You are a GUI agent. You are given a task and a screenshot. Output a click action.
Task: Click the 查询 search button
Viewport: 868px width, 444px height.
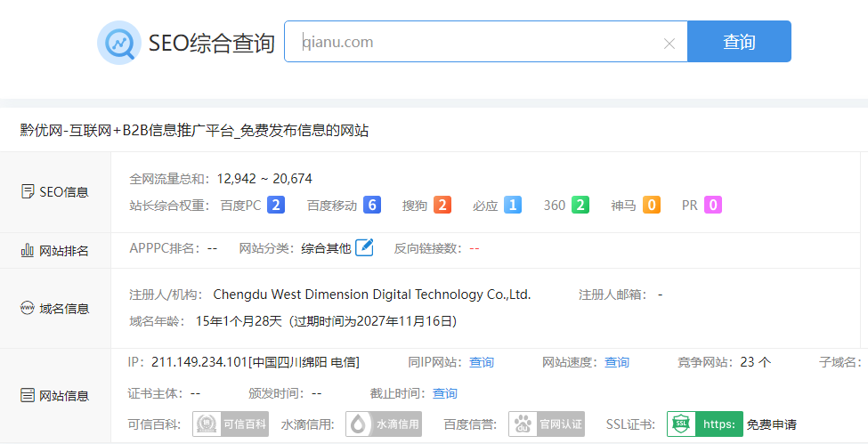tap(739, 42)
